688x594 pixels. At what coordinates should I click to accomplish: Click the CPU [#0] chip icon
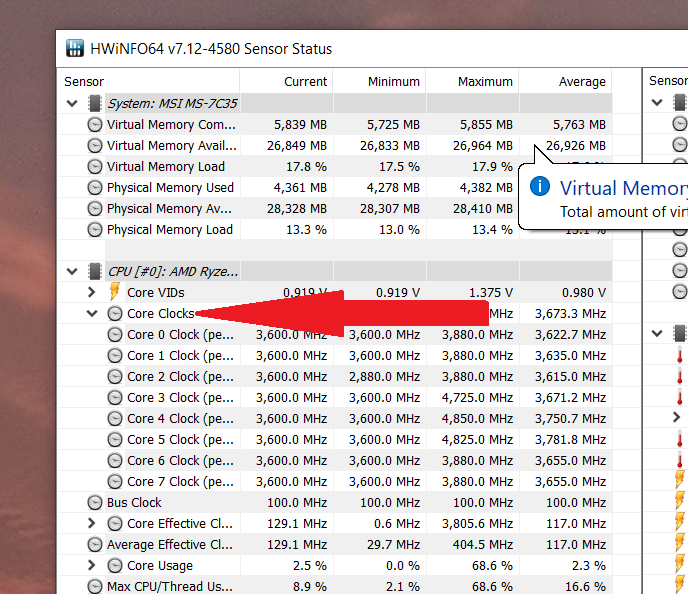click(x=95, y=272)
